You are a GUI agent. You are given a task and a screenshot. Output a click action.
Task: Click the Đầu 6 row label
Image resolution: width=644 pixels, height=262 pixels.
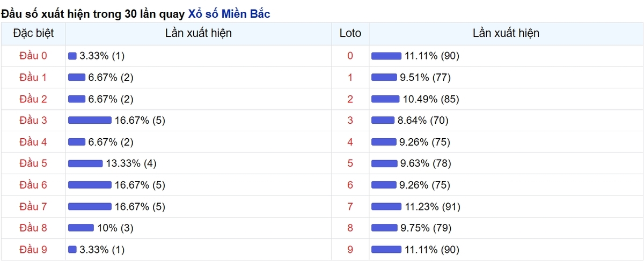[33, 185]
